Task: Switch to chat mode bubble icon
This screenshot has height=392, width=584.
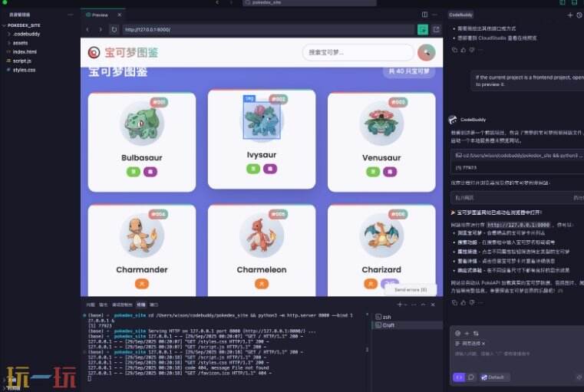Action: coord(471,377)
